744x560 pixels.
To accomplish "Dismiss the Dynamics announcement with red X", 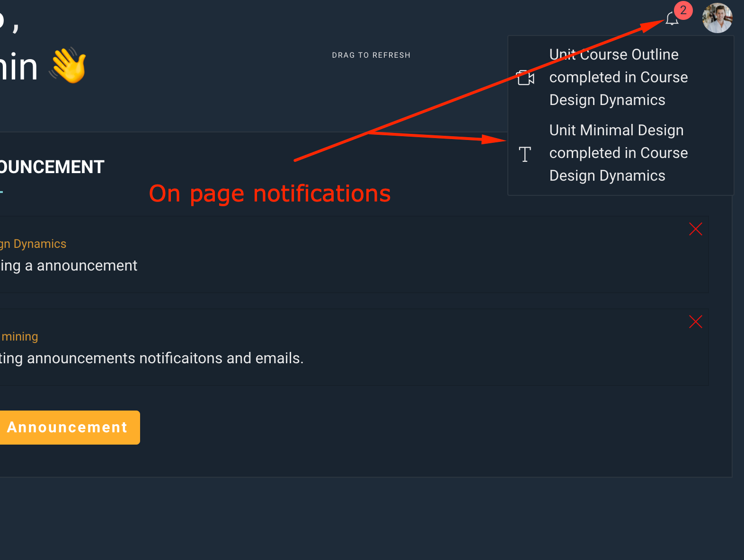I will (695, 229).
